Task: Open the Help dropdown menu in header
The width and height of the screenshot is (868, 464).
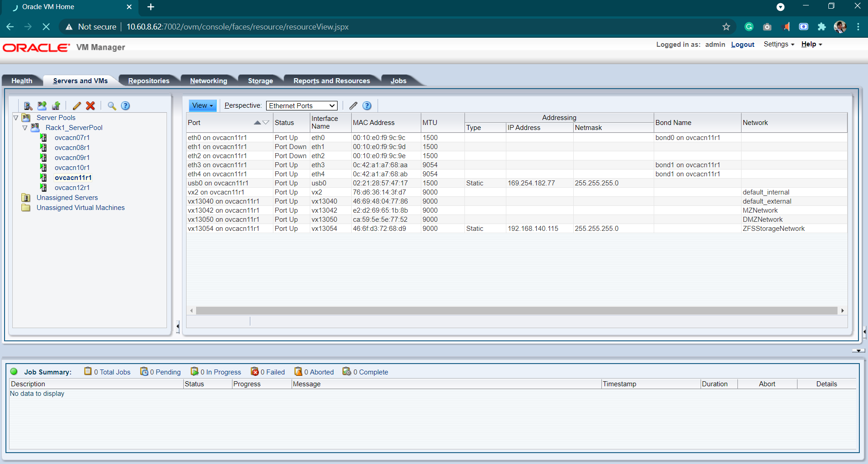Action: click(812, 44)
